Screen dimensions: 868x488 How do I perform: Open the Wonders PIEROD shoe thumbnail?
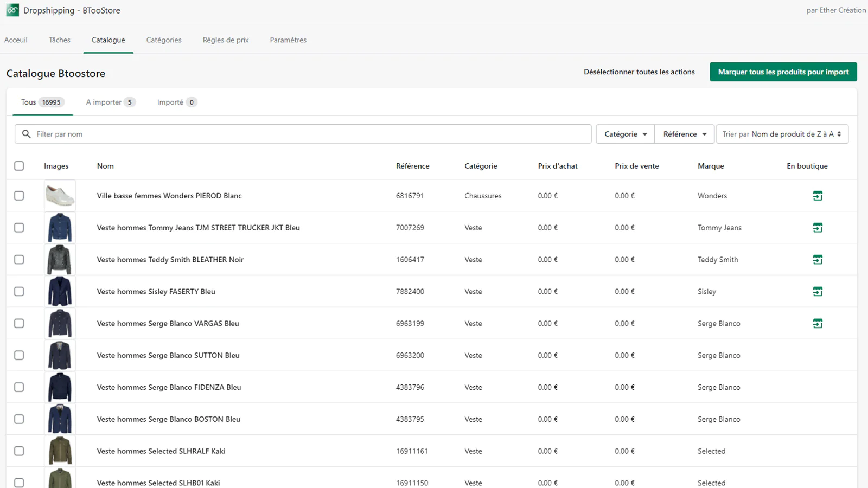tap(60, 196)
